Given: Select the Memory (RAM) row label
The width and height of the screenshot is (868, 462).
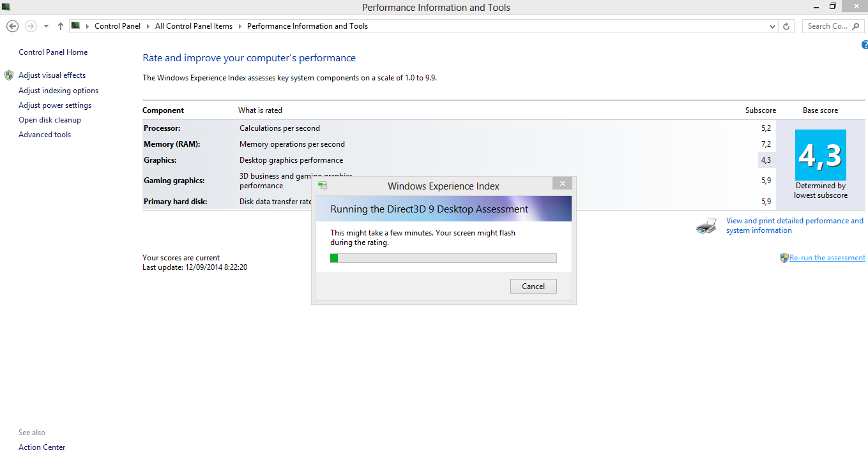Looking at the screenshot, I should coord(172,144).
